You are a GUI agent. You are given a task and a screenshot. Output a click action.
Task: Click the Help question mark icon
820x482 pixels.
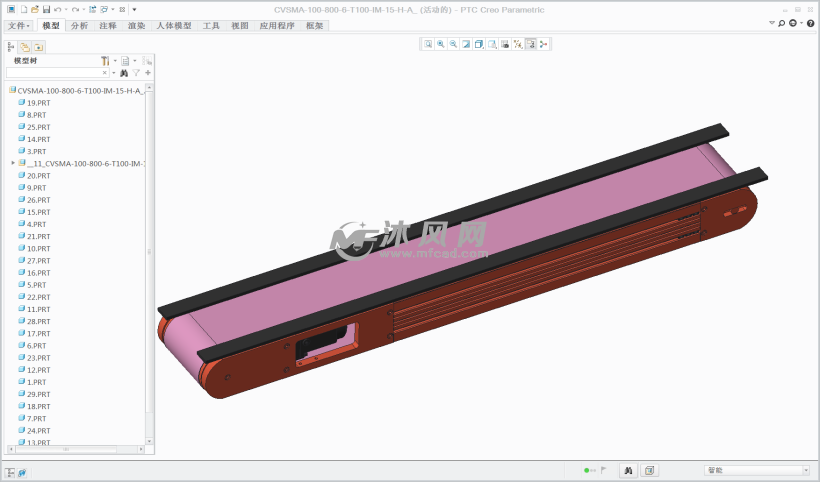point(809,22)
